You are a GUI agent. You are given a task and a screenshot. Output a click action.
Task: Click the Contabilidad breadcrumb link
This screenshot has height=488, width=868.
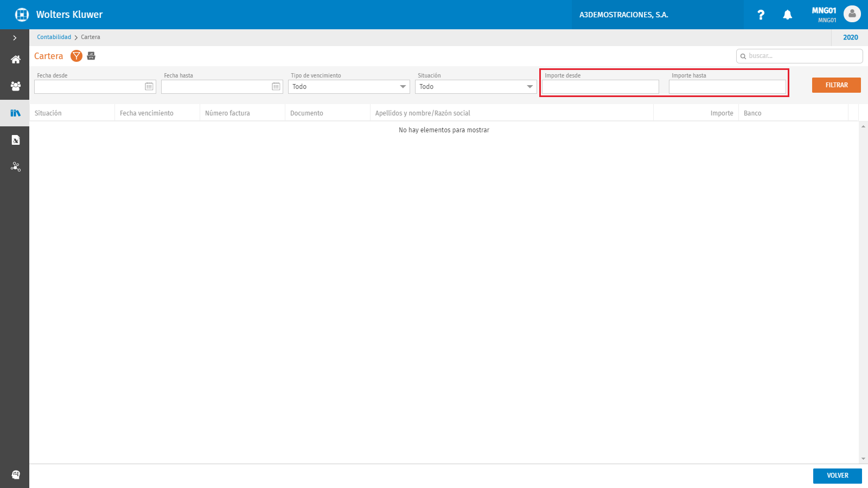pyautogui.click(x=54, y=37)
